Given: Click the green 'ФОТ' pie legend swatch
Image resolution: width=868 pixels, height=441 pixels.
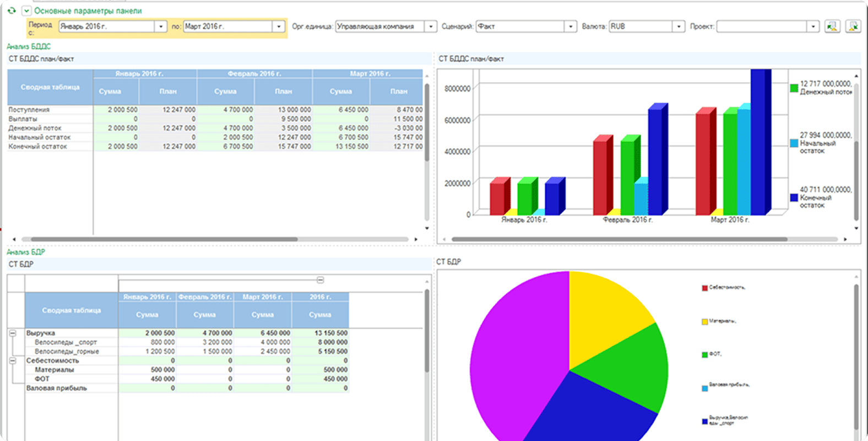Looking at the screenshot, I should (704, 354).
